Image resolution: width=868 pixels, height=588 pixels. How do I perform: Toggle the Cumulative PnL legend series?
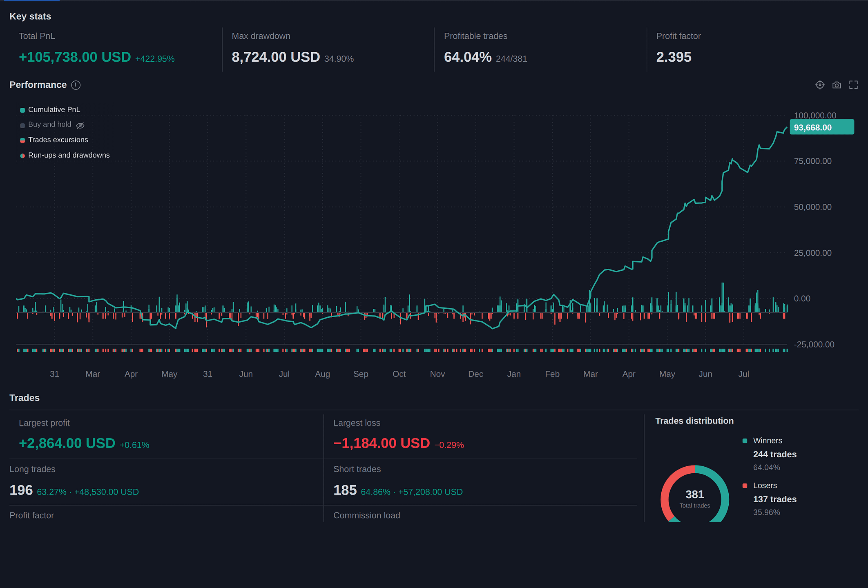pyautogui.click(x=54, y=109)
